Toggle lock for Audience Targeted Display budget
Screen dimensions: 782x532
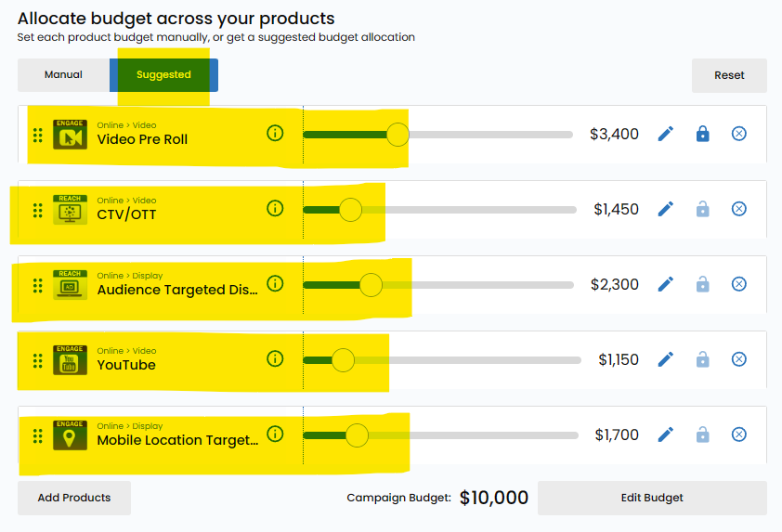point(702,284)
